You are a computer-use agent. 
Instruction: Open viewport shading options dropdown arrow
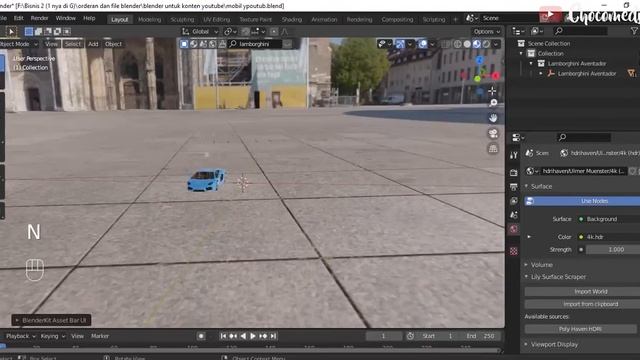[496, 44]
